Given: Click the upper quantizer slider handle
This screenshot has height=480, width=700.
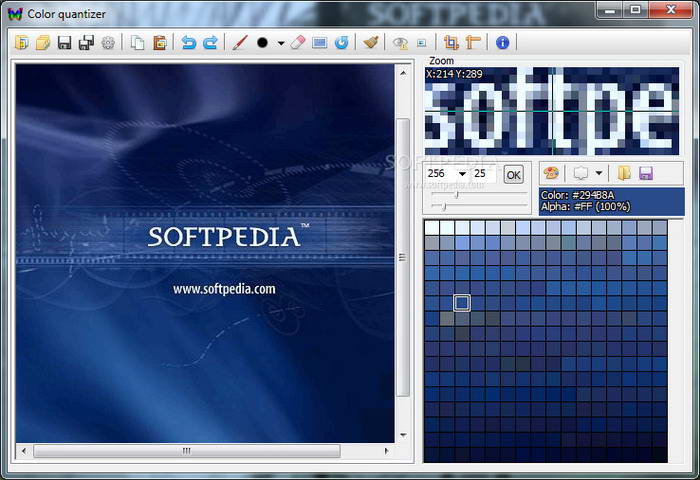Looking at the screenshot, I should [x=457, y=195].
